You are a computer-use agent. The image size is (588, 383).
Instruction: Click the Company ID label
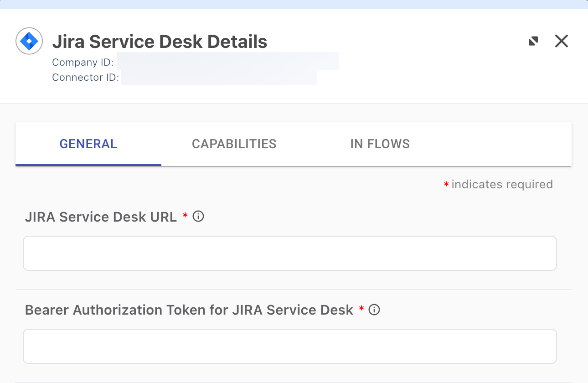pos(83,62)
